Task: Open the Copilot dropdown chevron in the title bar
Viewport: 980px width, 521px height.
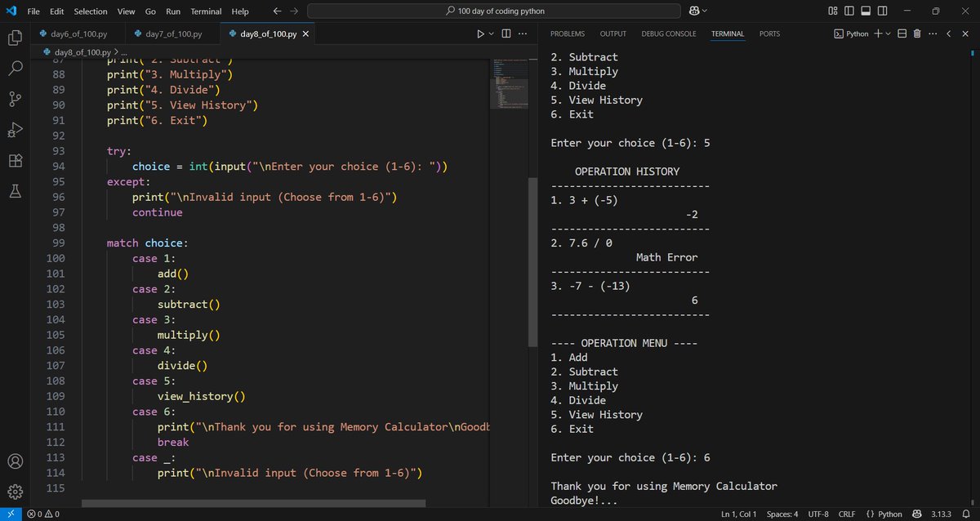Action: tap(705, 11)
